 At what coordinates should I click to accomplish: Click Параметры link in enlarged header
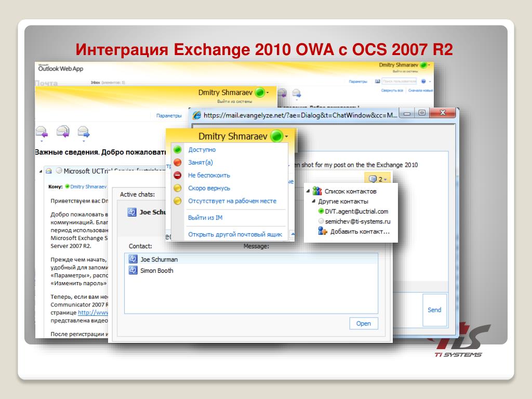[x=169, y=116]
